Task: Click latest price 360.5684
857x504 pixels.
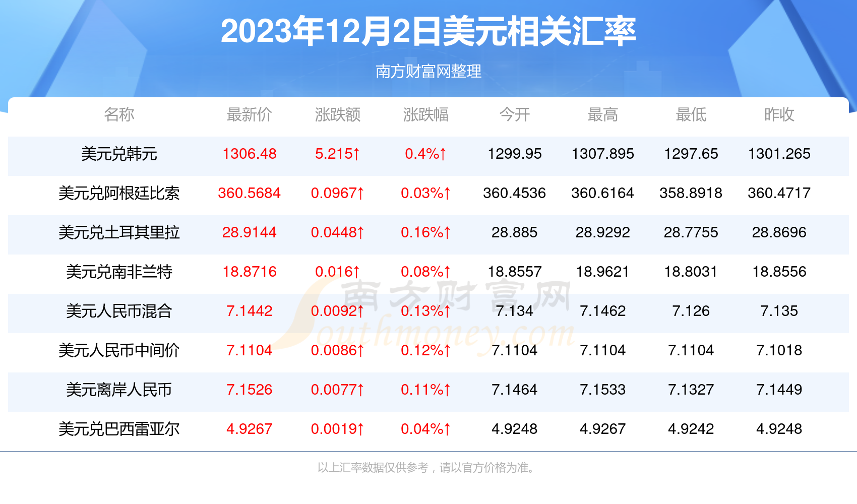Action: coord(250,193)
